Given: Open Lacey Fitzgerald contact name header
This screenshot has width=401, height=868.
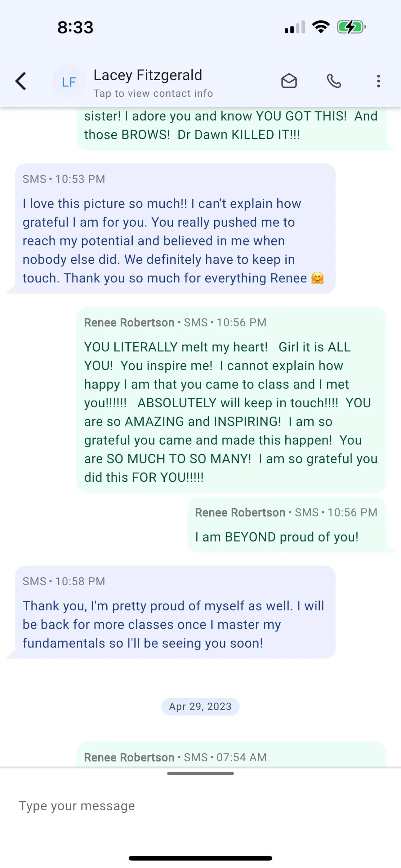Looking at the screenshot, I should [148, 75].
